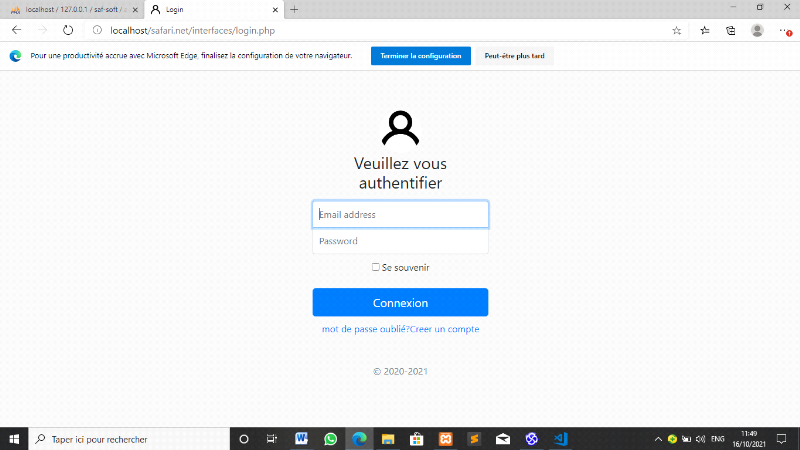Close the Login tab

pyautogui.click(x=275, y=10)
